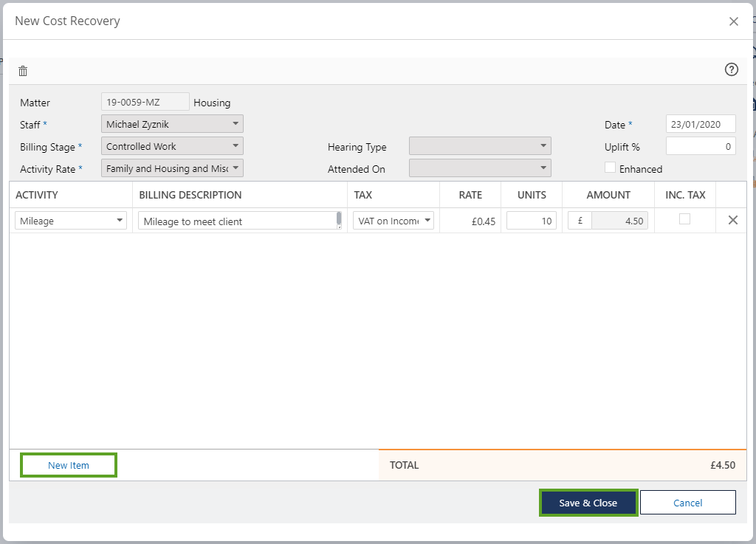Change the Mileage activity dropdown
The width and height of the screenshot is (756, 544).
(71, 221)
